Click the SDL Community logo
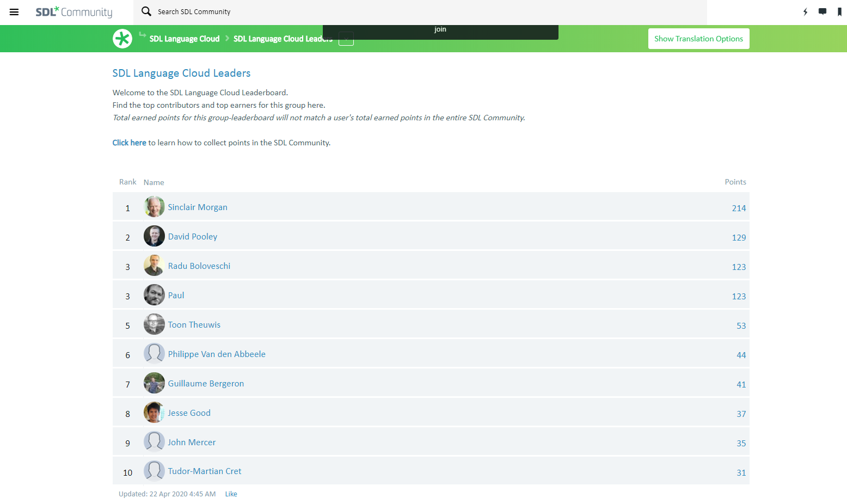The image size is (847, 504). (x=74, y=12)
